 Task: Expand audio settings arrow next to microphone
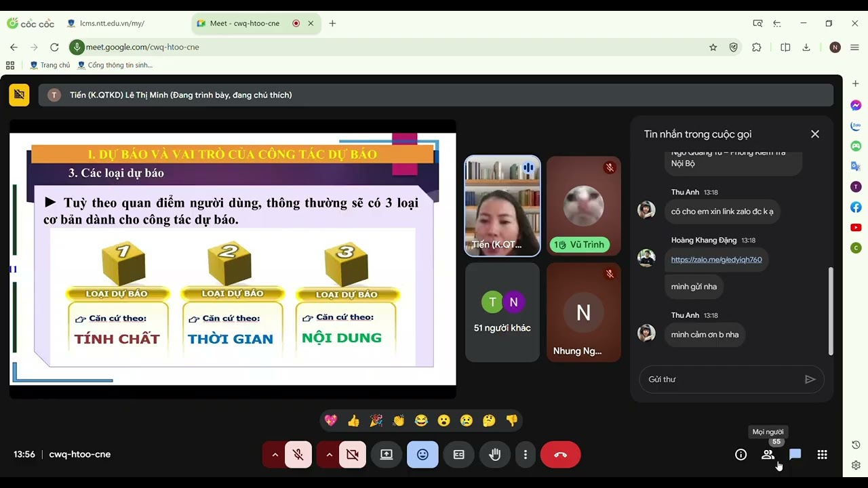275,455
